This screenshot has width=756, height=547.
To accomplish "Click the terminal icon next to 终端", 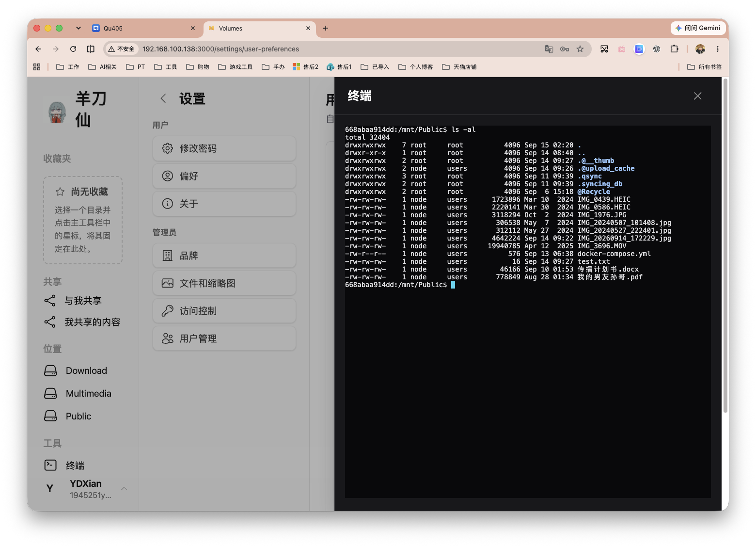I will pos(50,465).
